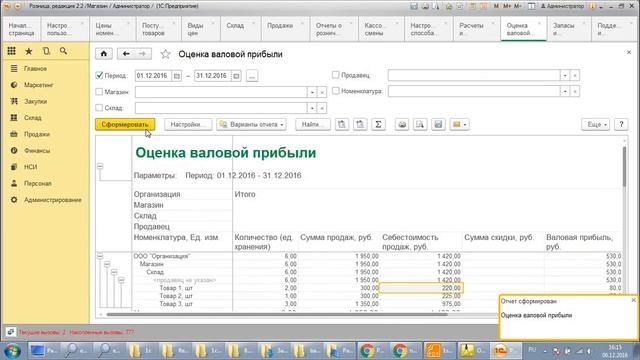Screen dimensions: 640x360
Task: Open the send by email dropdown
Action: click(x=460, y=124)
